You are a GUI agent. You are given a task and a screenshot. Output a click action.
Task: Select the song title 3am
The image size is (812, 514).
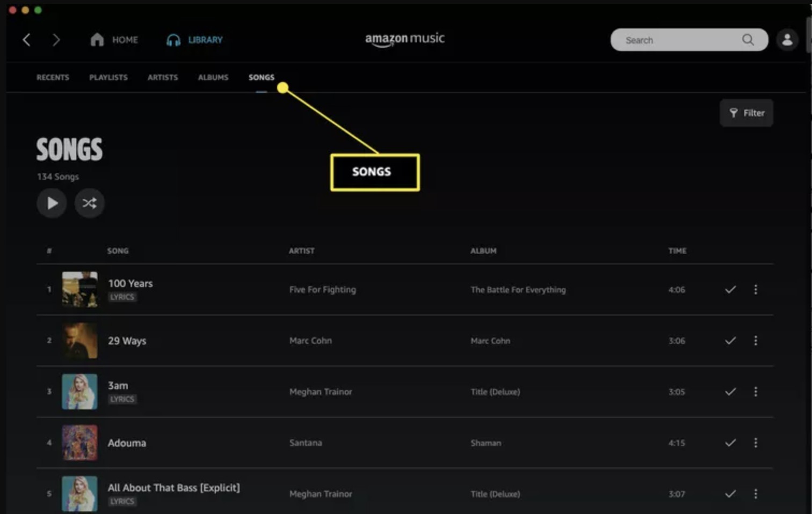pyautogui.click(x=118, y=385)
